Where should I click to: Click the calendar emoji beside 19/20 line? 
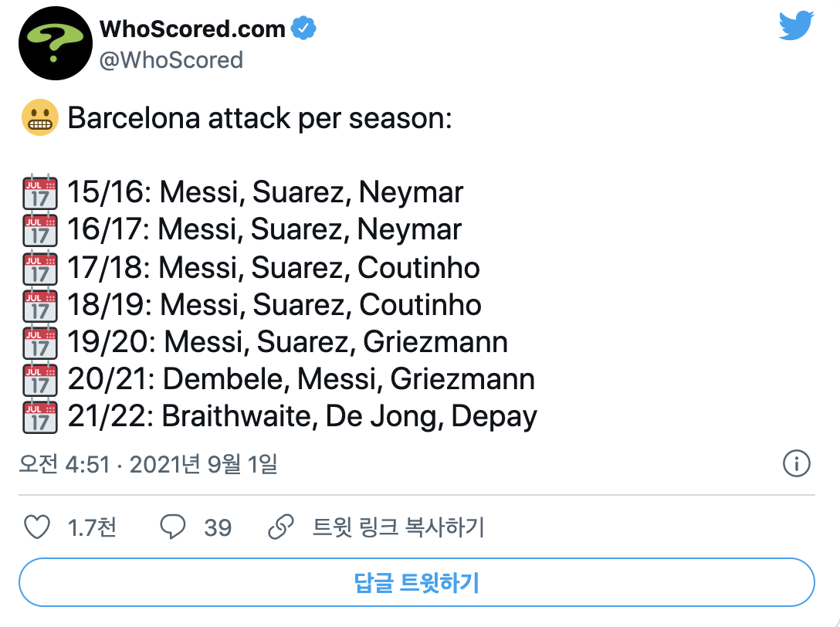[x=40, y=342]
